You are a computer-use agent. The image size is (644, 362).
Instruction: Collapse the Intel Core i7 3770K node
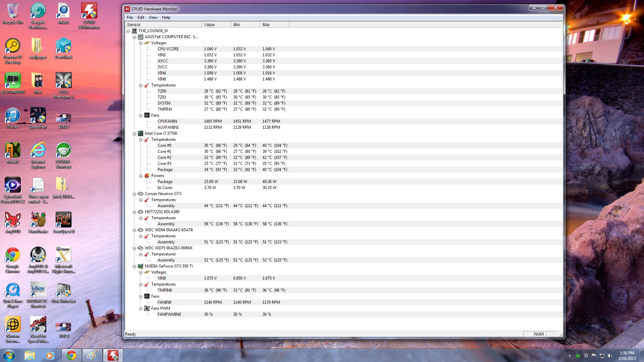click(x=135, y=134)
